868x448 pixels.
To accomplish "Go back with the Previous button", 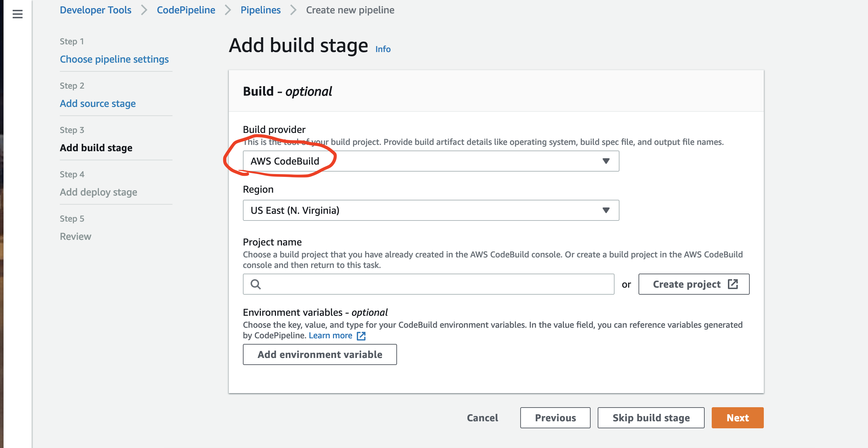I will tap(555, 418).
